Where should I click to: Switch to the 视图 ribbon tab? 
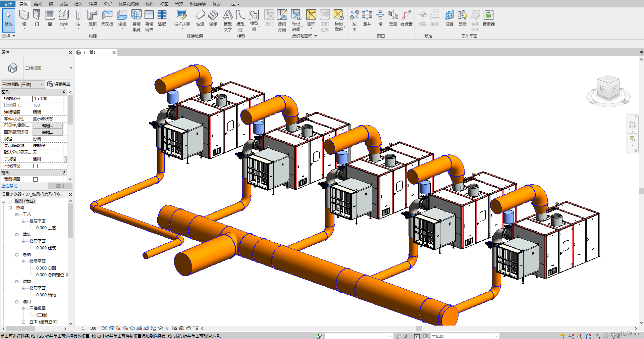pyautogui.click(x=164, y=4)
